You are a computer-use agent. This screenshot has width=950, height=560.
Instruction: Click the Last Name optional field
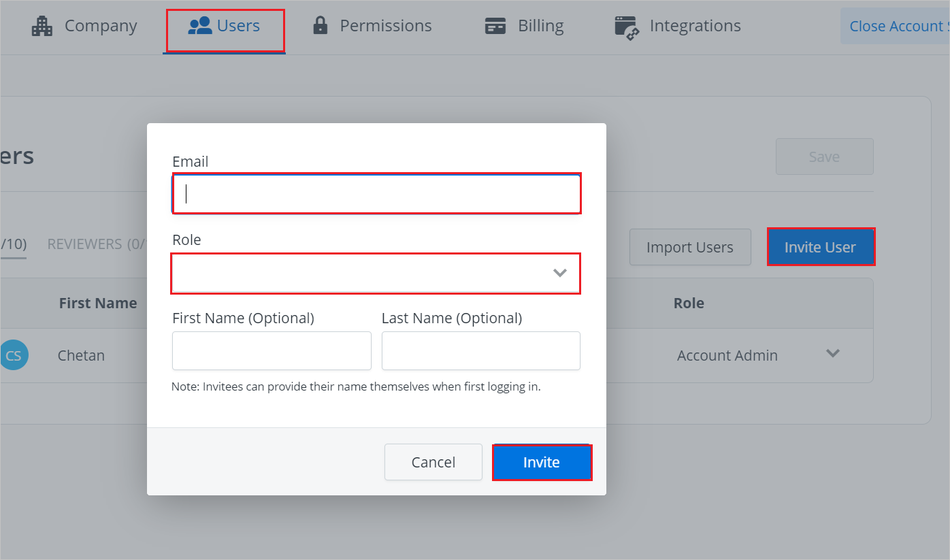(x=480, y=351)
